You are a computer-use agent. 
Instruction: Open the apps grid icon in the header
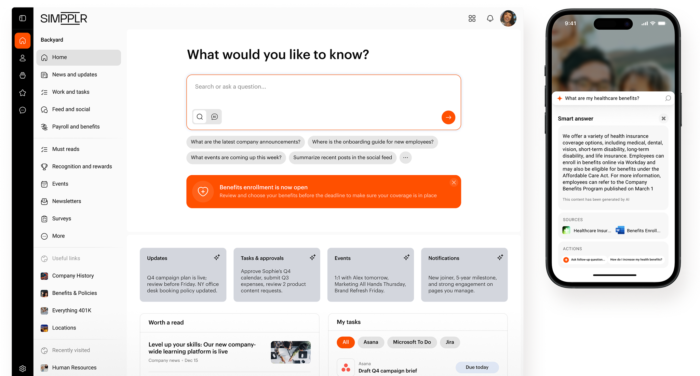[x=472, y=18]
